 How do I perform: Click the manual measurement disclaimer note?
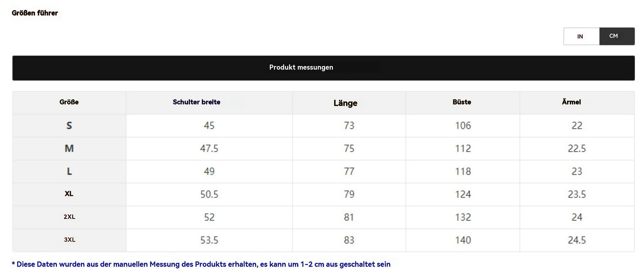pos(201,264)
